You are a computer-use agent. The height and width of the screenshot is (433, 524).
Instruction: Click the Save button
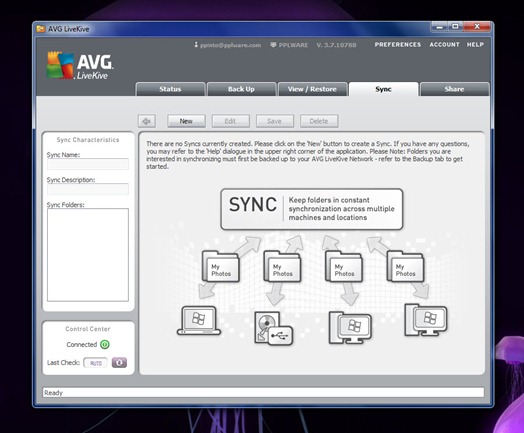coord(275,121)
